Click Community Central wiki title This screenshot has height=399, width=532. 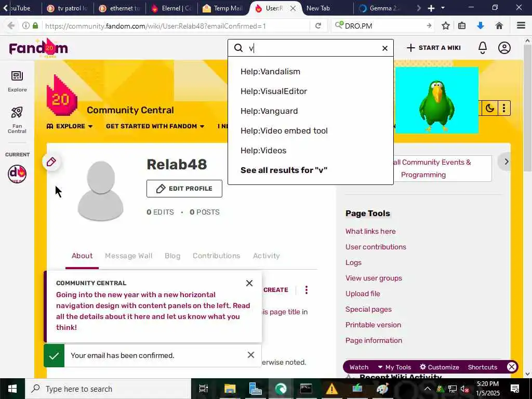click(x=130, y=110)
